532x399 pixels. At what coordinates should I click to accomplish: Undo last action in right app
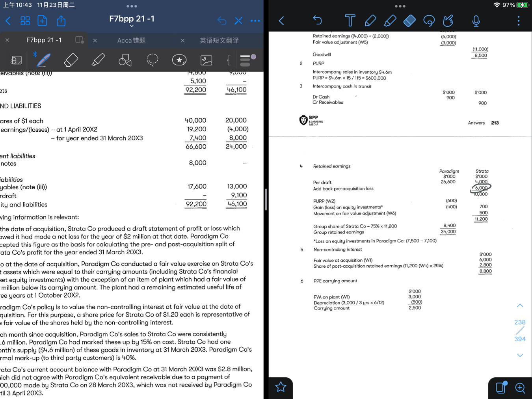pos(317,21)
